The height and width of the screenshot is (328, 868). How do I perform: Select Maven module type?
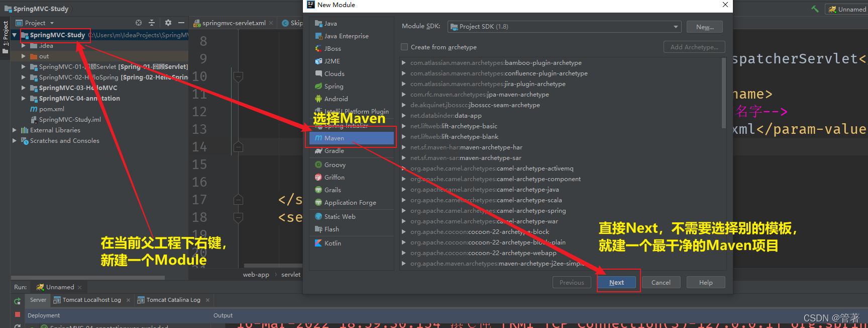352,138
